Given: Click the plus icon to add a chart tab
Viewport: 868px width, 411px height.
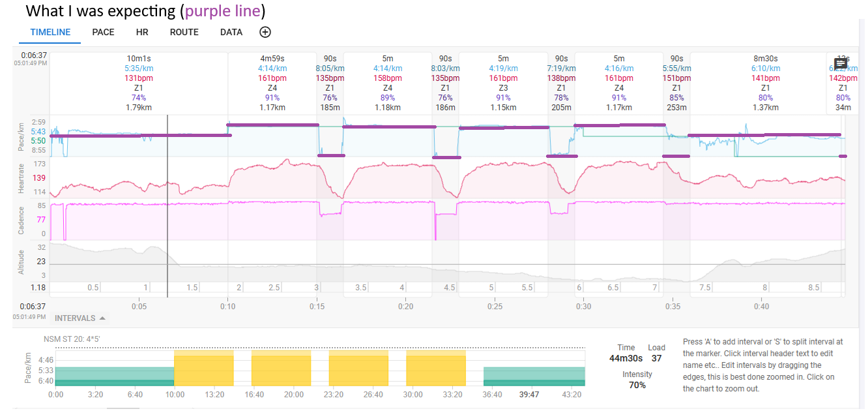Looking at the screenshot, I should point(265,32).
